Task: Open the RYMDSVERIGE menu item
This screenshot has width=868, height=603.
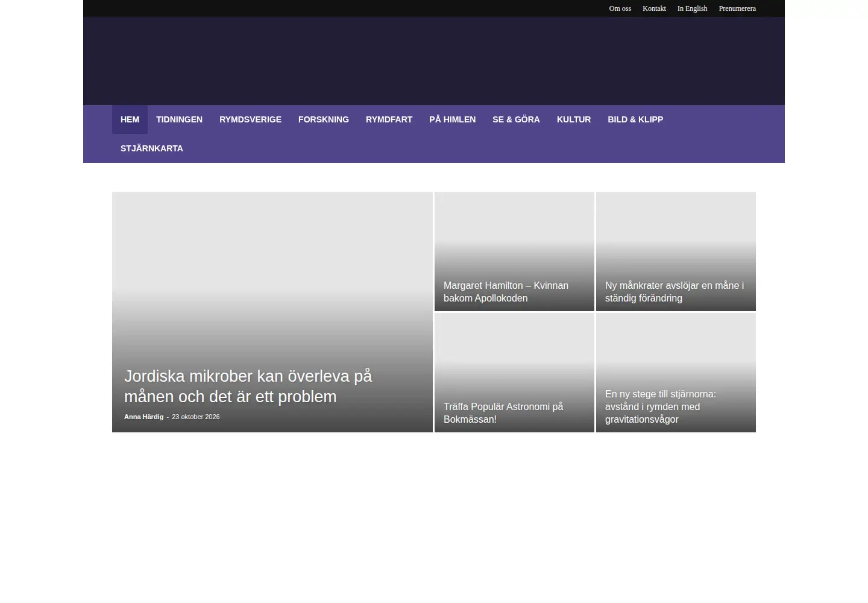Action: 250,119
